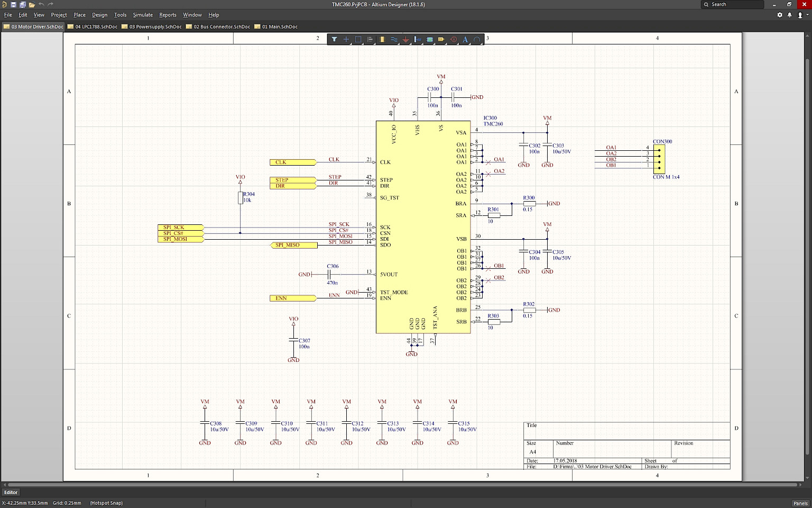
Task: Undo the last action
Action: pyautogui.click(x=41, y=4)
